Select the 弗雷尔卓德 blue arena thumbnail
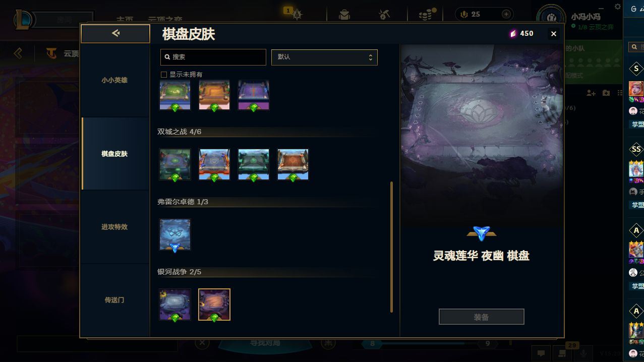Image resolution: width=644 pixels, height=362 pixels. tap(175, 234)
